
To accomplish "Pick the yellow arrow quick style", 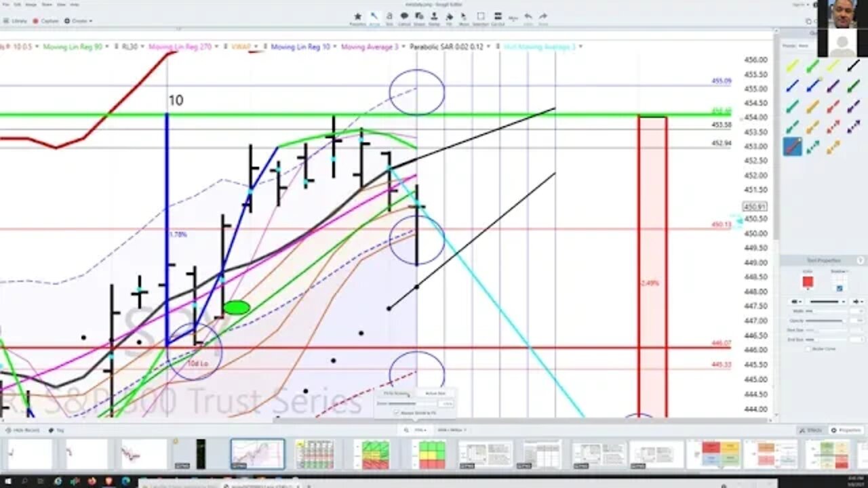I will tap(792, 66).
